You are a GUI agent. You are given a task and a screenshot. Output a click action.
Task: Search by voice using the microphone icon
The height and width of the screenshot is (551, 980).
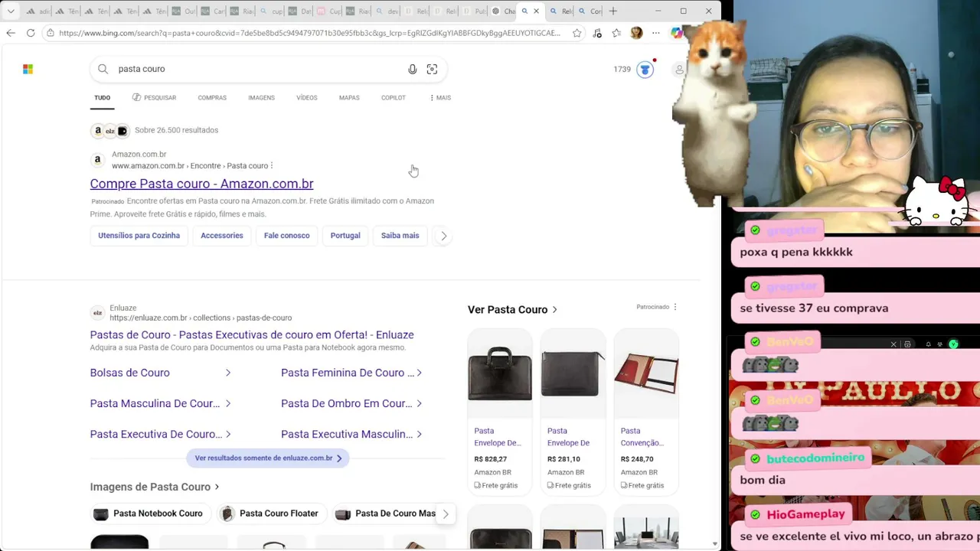(x=412, y=69)
